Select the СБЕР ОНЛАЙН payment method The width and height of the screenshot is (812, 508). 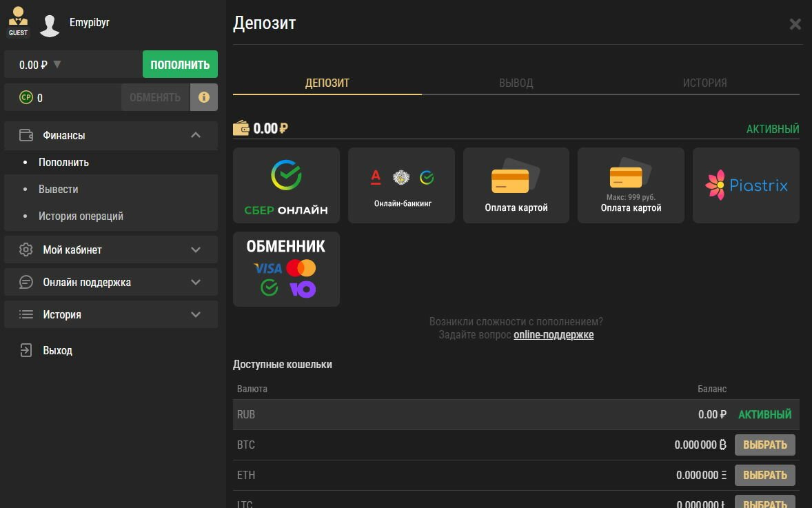pyautogui.click(x=286, y=185)
